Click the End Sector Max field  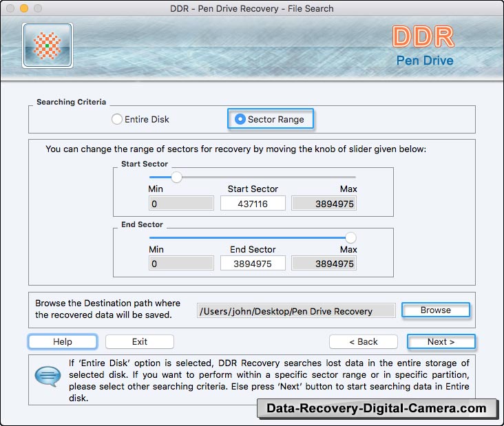(324, 264)
